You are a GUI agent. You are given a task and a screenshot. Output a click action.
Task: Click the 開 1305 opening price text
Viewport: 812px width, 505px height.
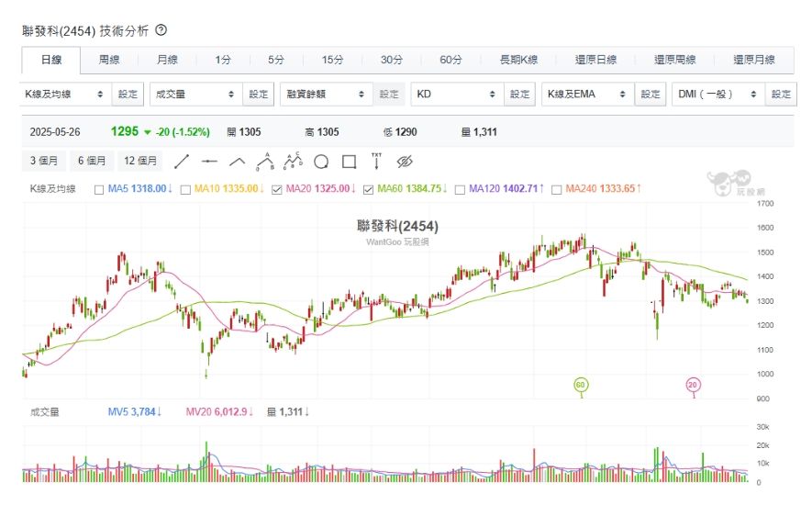(244, 132)
